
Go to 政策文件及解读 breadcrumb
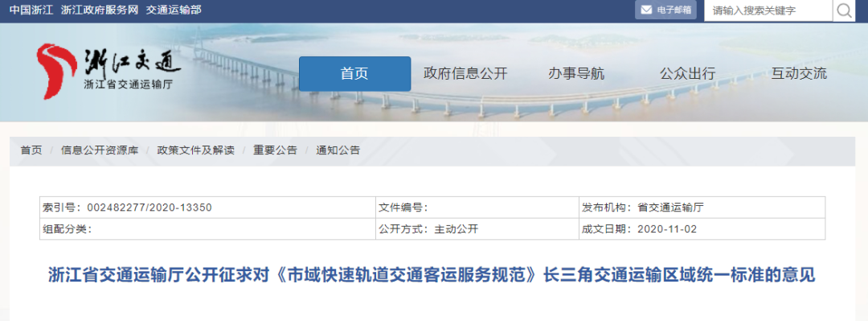195,150
